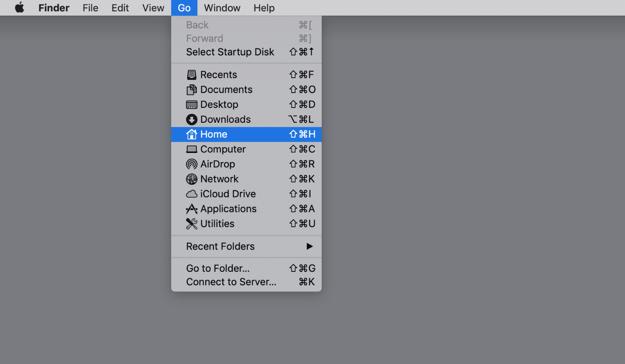Click the Computer display icon
The height and width of the screenshot is (364, 625).
pyautogui.click(x=192, y=149)
